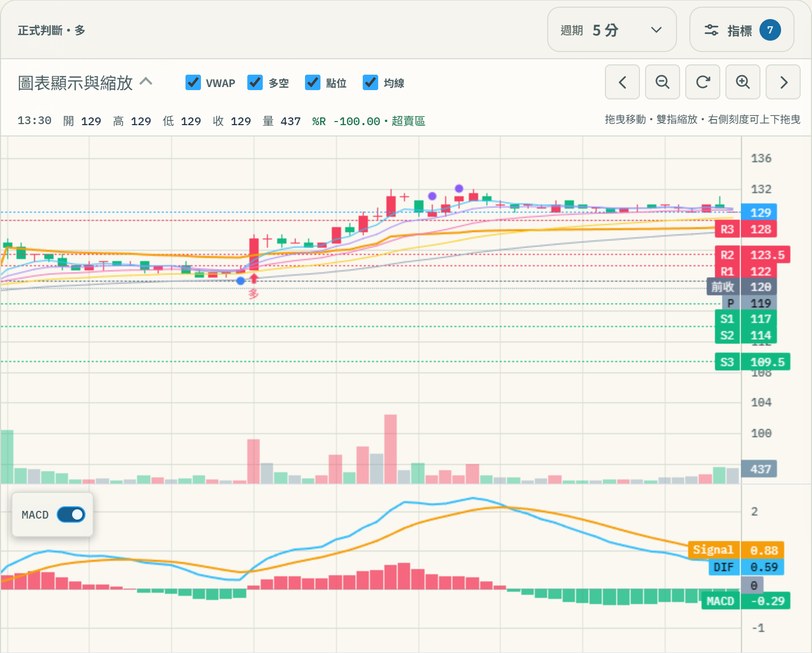Image resolution: width=812 pixels, height=653 pixels.
Task: Open the 指標 indicators settings button
Action: [742, 30]
